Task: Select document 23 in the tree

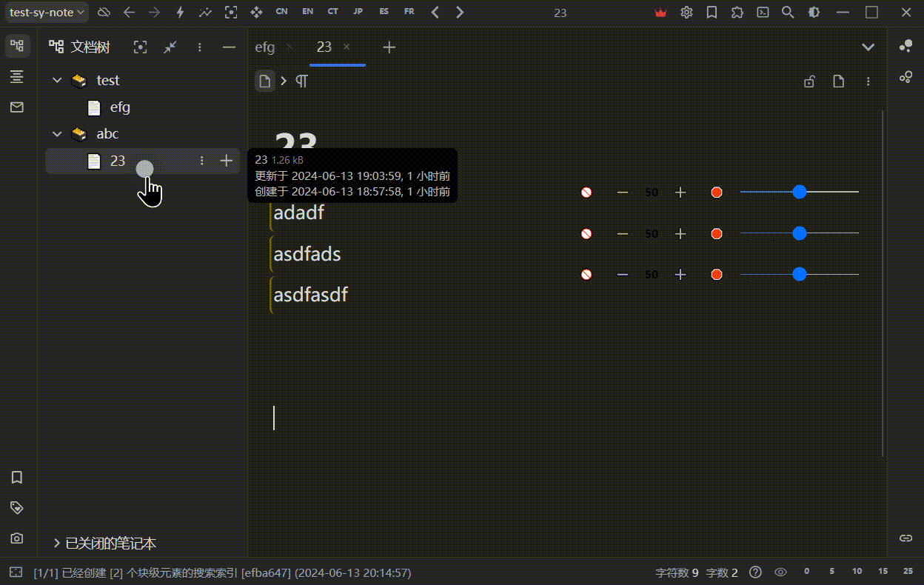Action: tap(142, 161)
